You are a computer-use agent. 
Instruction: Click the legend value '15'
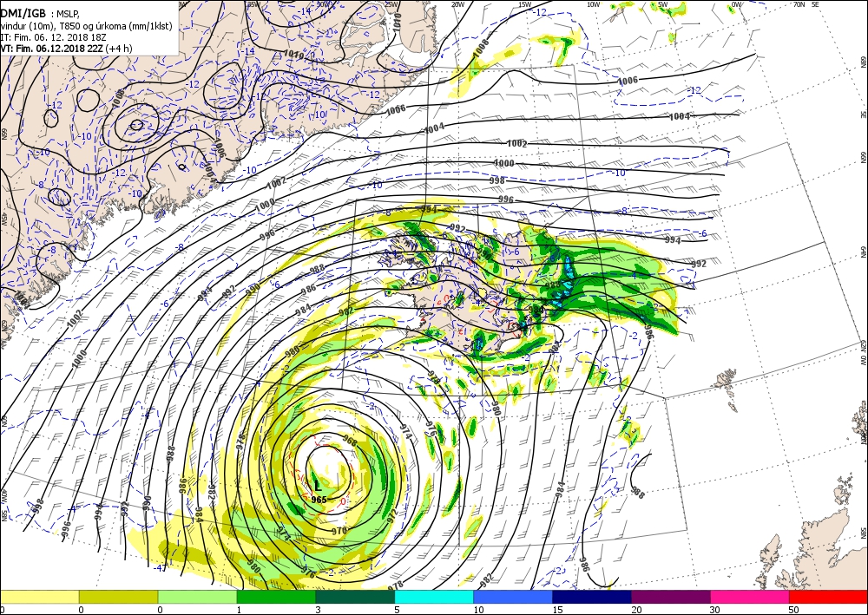(557, 610)
